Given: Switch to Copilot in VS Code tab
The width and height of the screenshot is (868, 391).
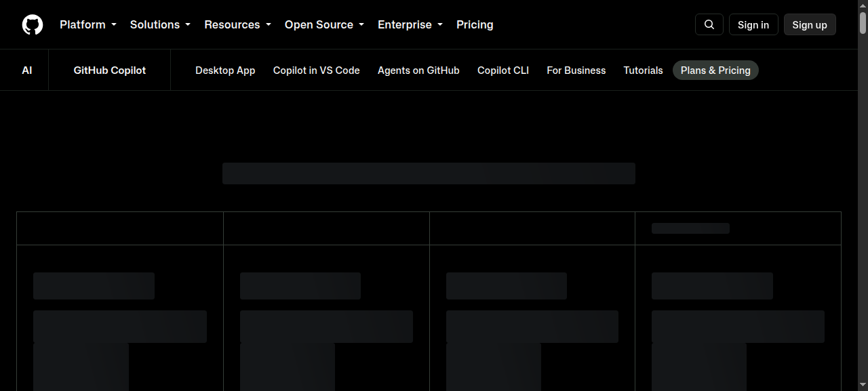Looking at the screenshot, I should [x=317, y=70].
